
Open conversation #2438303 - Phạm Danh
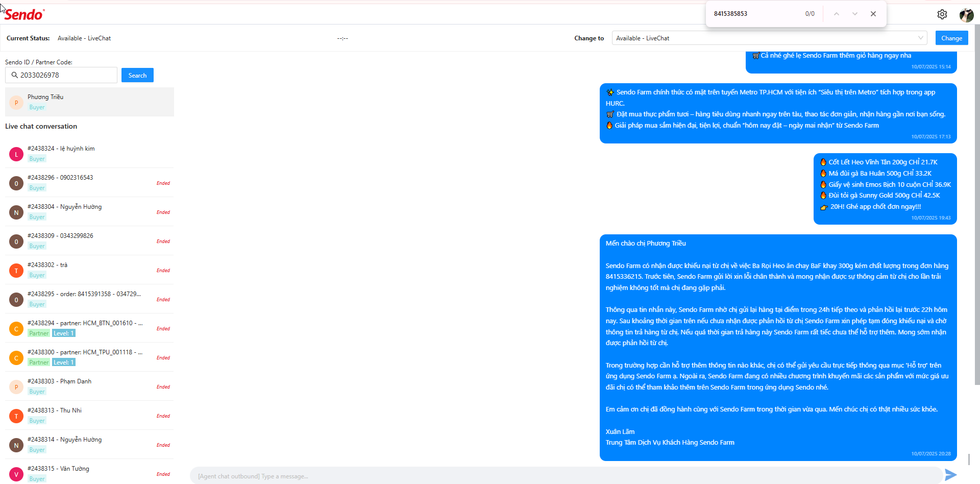pyautogui.click(x=89, y=386)
